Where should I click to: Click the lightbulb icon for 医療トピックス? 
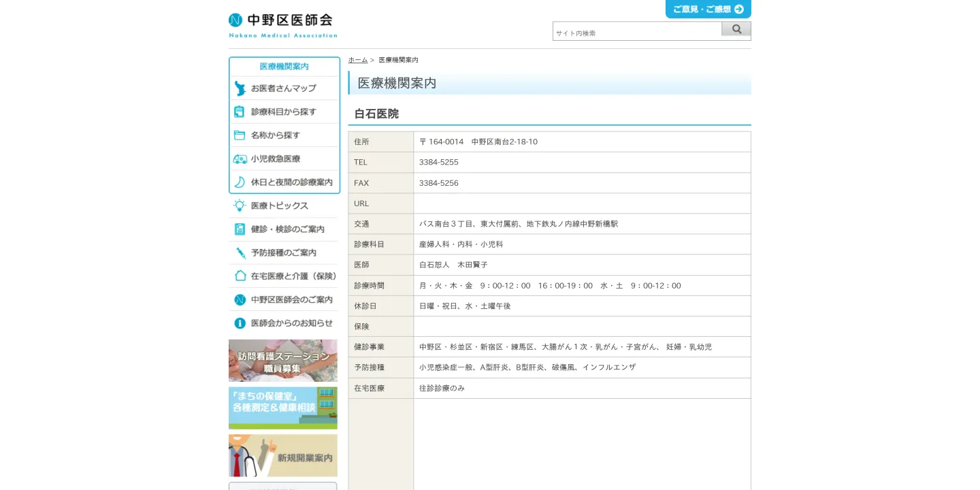[x=240, y=206]
